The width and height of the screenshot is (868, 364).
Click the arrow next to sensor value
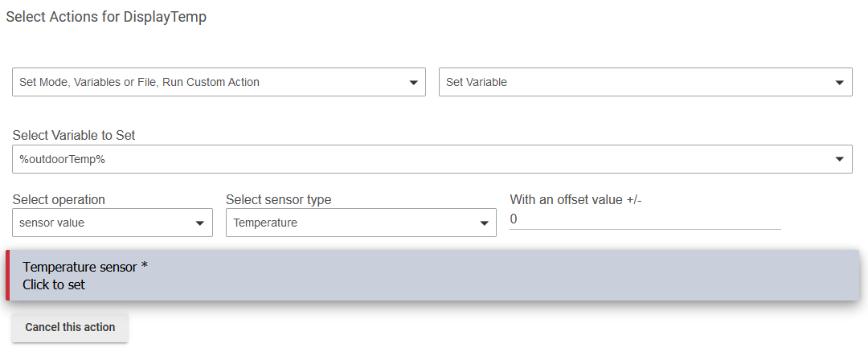[x=200, y=223]
